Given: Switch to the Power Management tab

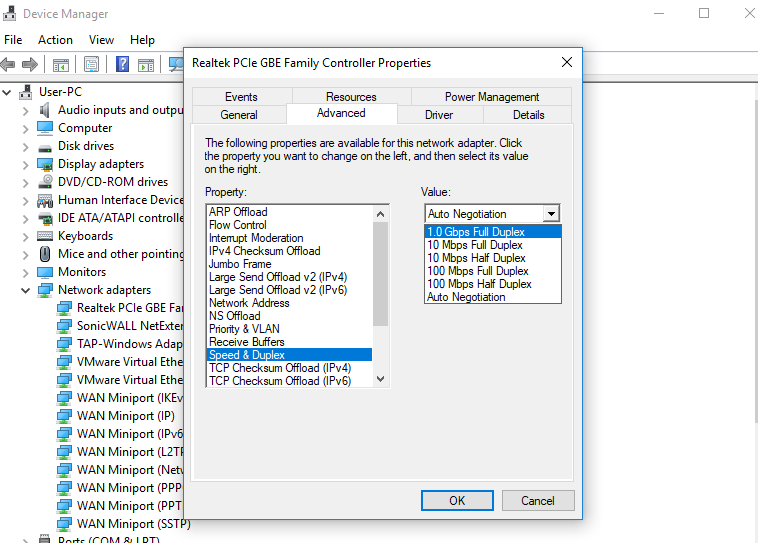Looking at the screenshot, I should 492,97.
